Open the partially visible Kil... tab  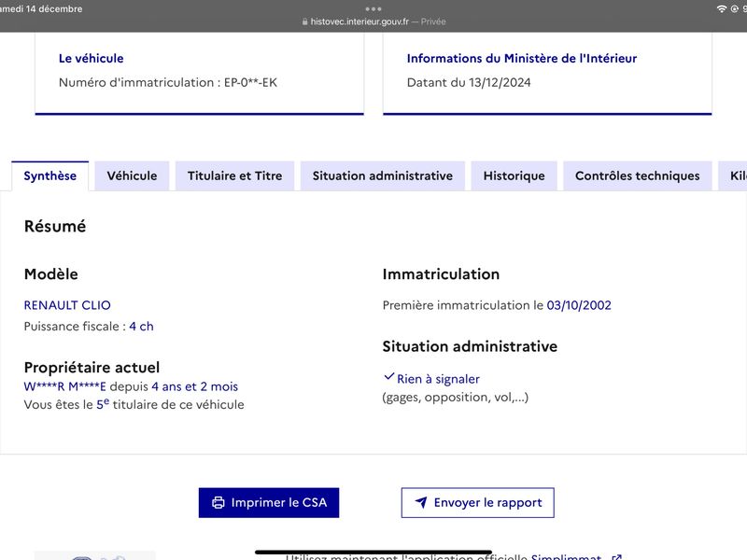click(733, 175)
